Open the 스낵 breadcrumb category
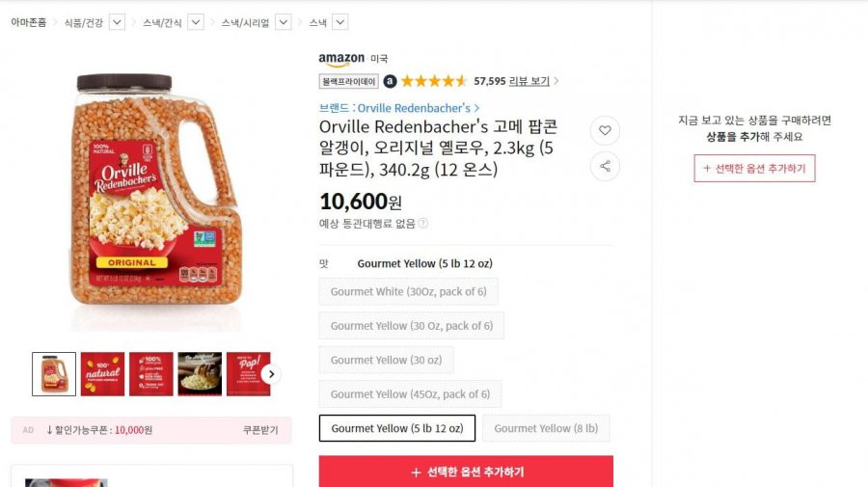868x487 pixels. coord(317,23)
